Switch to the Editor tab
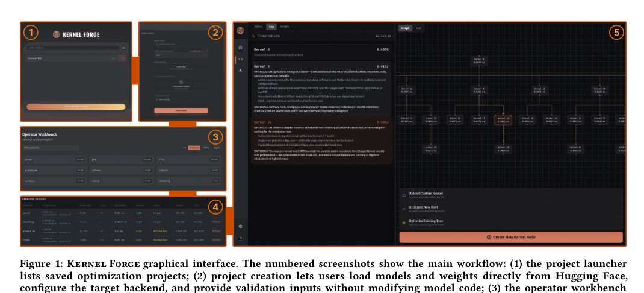The image size is (644, 293). pyautogui.click(x=258, y=27)
